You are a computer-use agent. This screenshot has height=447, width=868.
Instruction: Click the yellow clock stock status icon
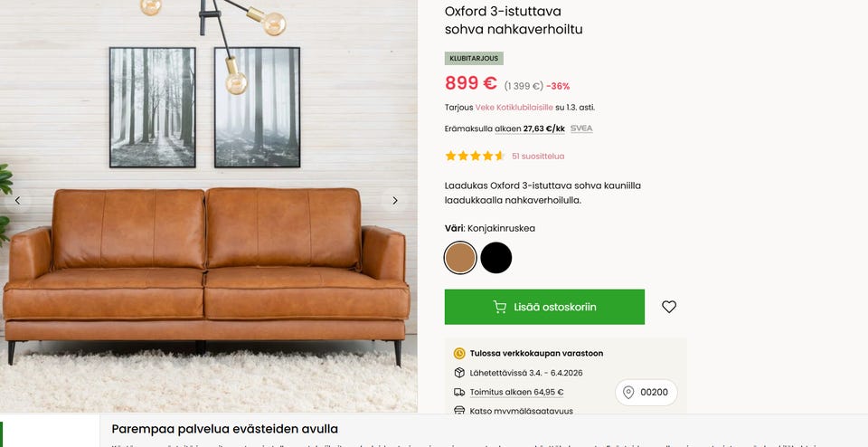459,354
